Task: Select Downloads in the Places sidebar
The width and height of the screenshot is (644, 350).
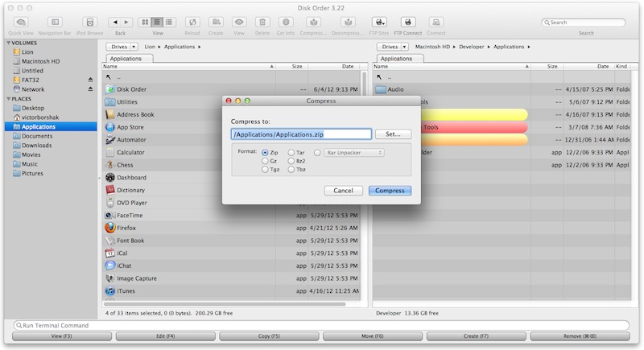Action: [x=37, y=146]
